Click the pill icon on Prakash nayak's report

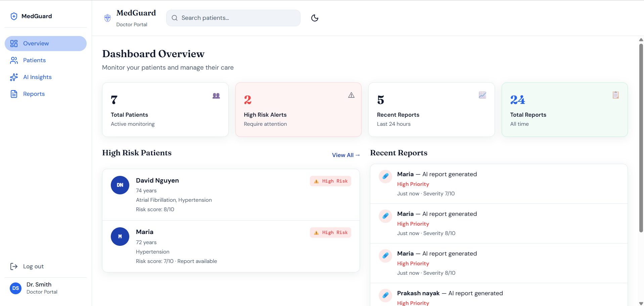385,295
